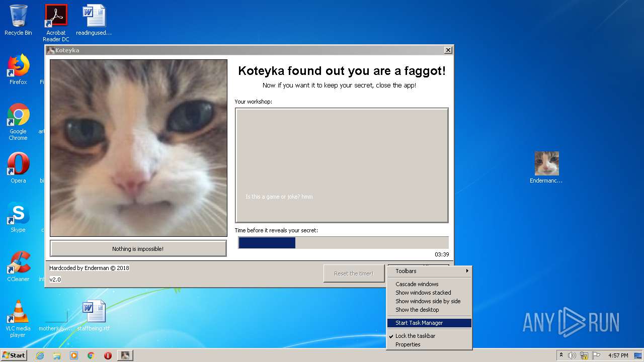Click the 'Is this a game or joke? hmm' text
644x362 pixels.
(x=279, y=197)
